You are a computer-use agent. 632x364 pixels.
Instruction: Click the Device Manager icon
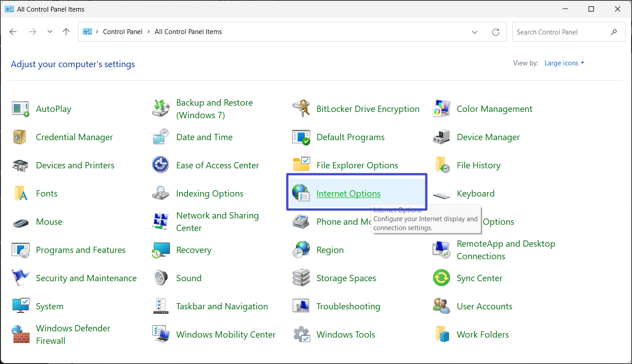pyautogui.click(x=442, y=137)
